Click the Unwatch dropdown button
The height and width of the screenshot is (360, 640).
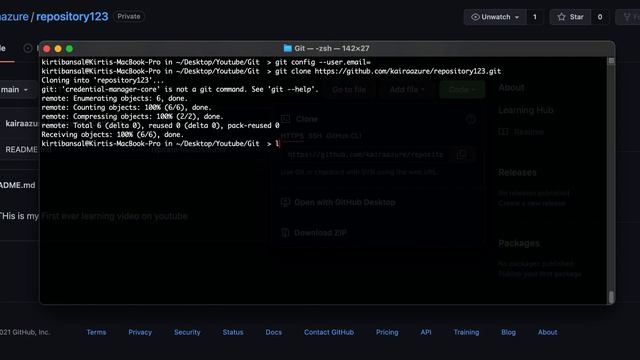pos(495,17)
